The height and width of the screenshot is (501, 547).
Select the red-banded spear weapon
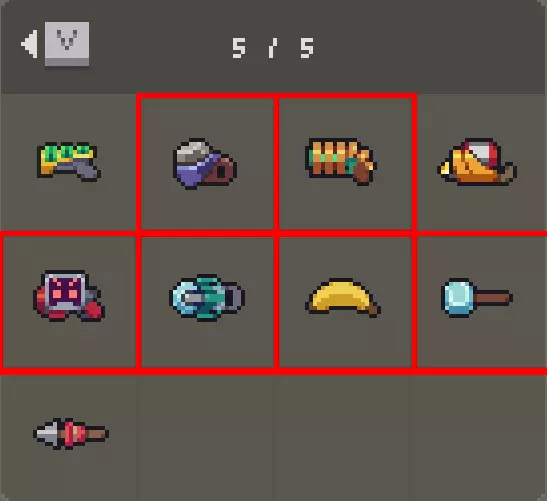click(x=71, y=434)
